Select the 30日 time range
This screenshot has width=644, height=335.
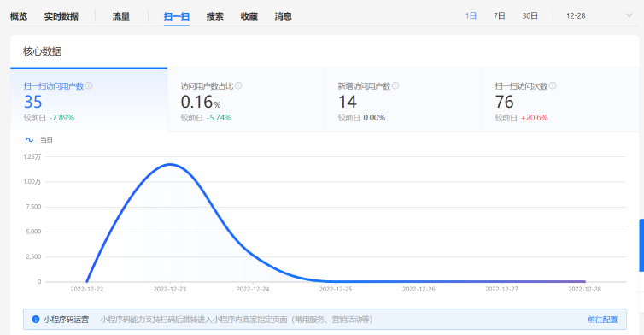click(x=530, y=16)
